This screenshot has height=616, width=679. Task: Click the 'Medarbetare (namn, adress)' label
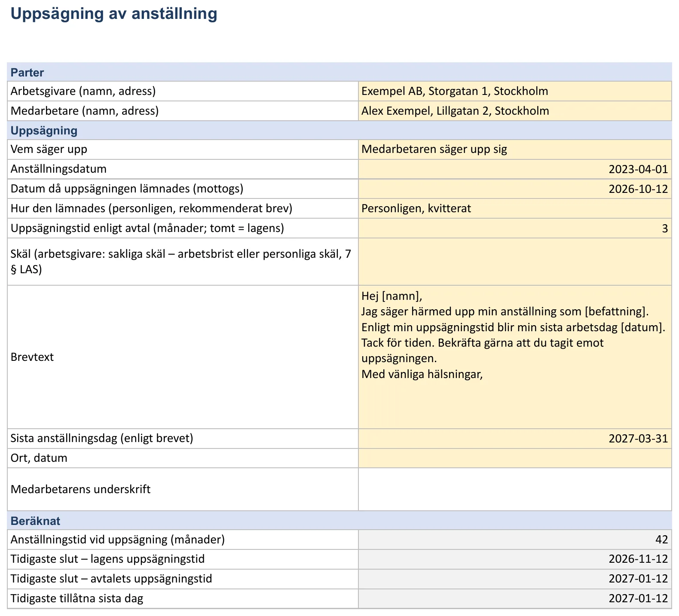[85, 111]
